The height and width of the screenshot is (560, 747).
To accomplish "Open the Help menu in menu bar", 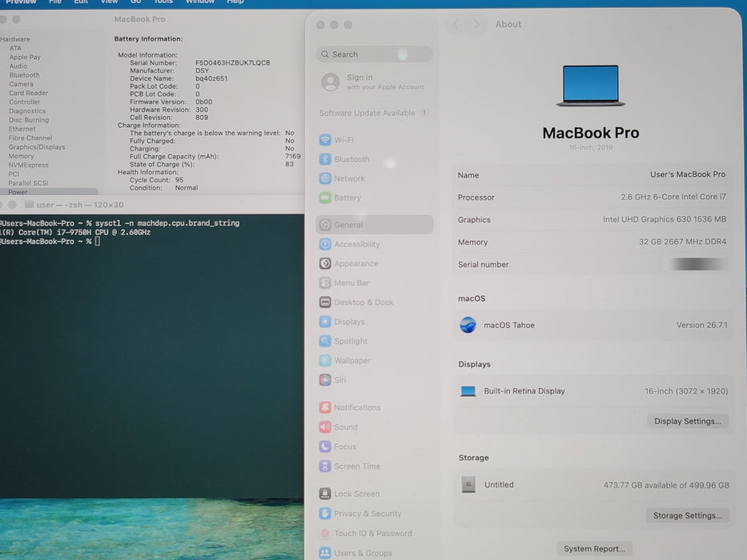I will click(235, 2).
